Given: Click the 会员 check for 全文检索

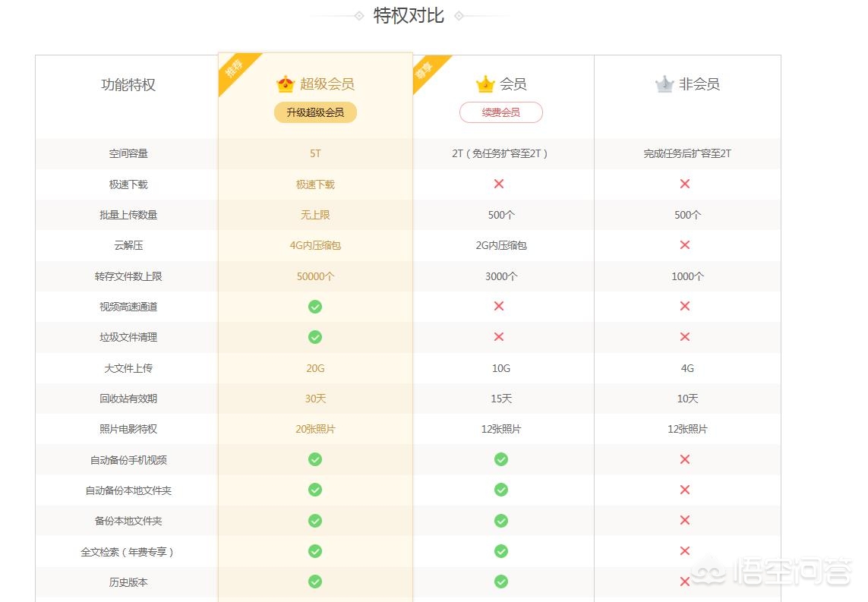Looking at the screenshot, I should [x=501, y=551].
